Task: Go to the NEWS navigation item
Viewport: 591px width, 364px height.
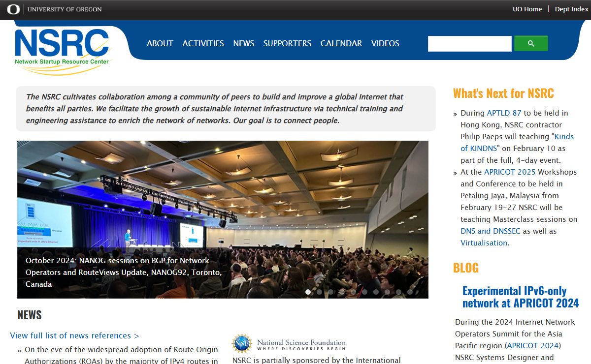Action: (x=244, y=43)
